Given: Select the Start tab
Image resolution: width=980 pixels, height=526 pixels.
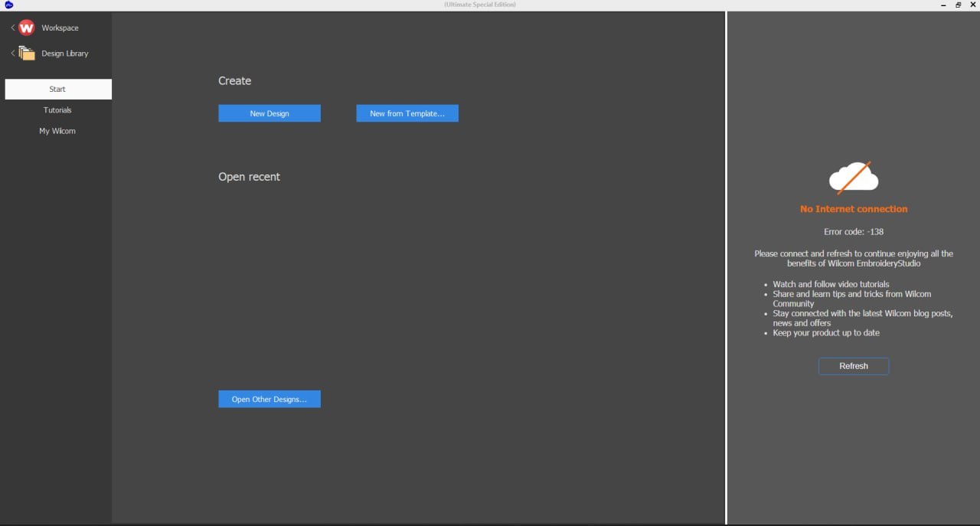Looking at the screenshot, I should click(58, 90).
